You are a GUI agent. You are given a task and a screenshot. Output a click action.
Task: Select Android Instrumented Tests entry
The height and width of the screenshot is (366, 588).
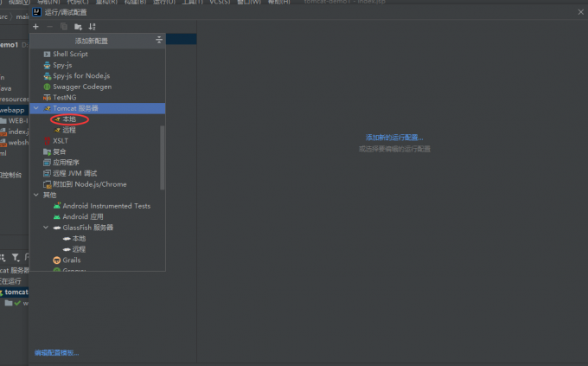point(106,206)
